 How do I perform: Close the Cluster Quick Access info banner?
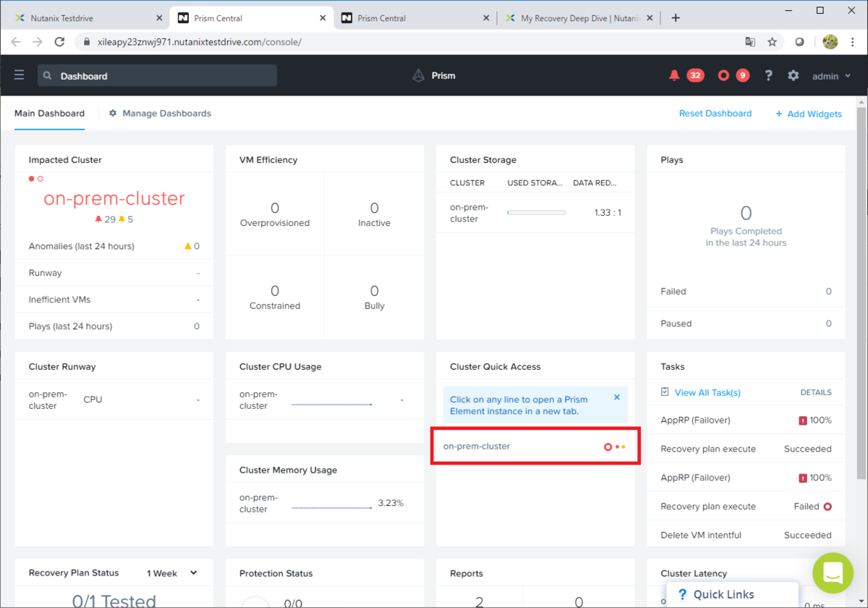[x=617, y=397]
